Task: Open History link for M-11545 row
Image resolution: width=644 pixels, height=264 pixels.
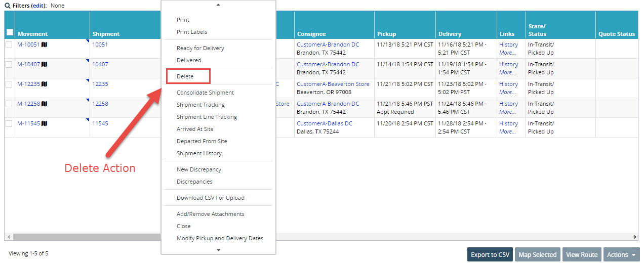Action: [508, 123]
